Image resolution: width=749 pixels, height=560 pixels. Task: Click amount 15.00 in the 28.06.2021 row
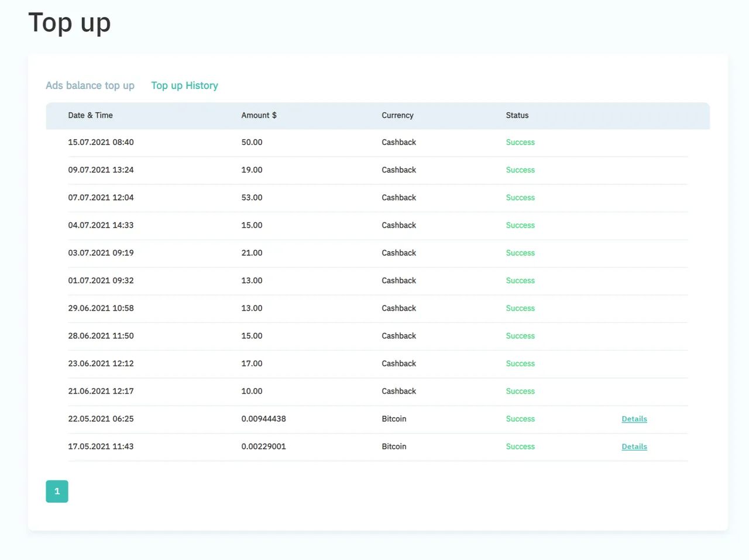point(252,336)
